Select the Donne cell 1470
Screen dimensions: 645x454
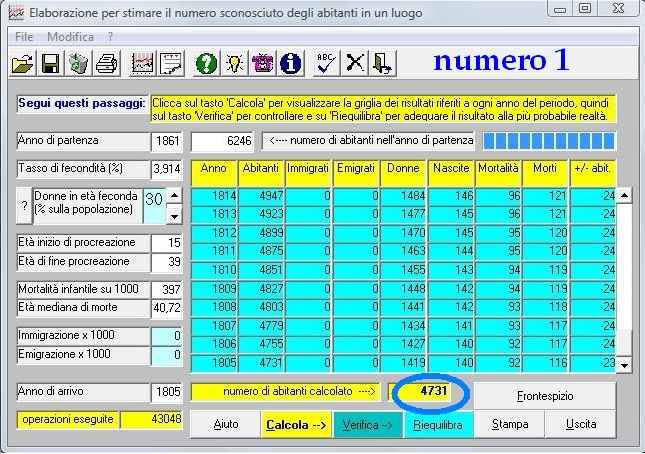[x=404, y=233]
